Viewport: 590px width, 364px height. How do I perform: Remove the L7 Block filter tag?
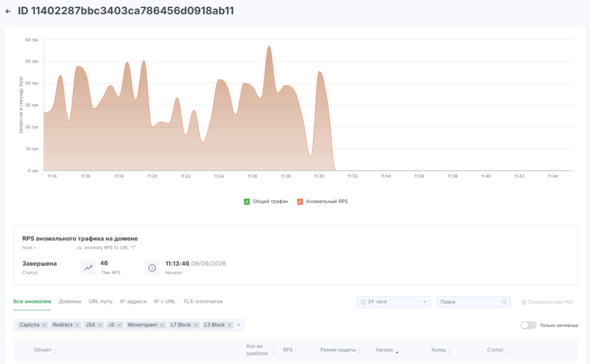pyautogui.click(x=196, y=325)
